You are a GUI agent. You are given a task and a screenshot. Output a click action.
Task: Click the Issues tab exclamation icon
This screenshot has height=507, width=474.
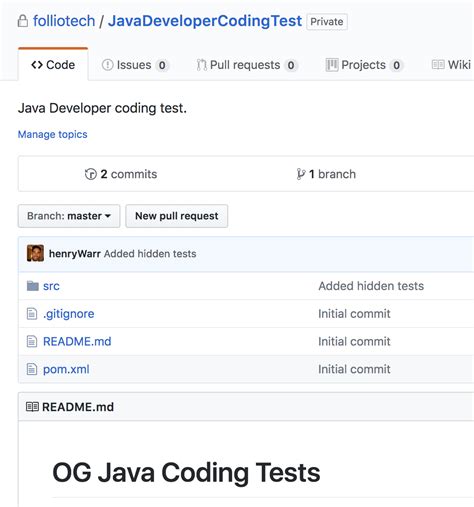(107, 65)
